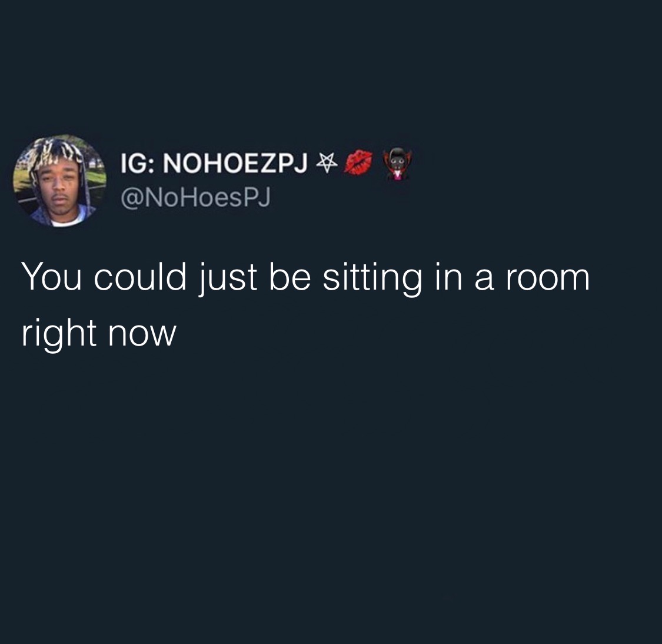Select the word "be" in the tweet

pyautogui.click(x=290, y=277)
